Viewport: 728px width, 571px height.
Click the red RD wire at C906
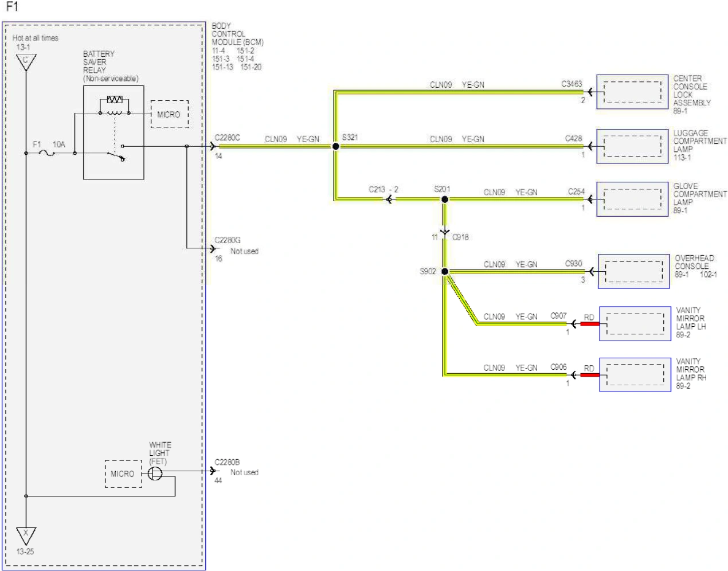pos(590,375)
